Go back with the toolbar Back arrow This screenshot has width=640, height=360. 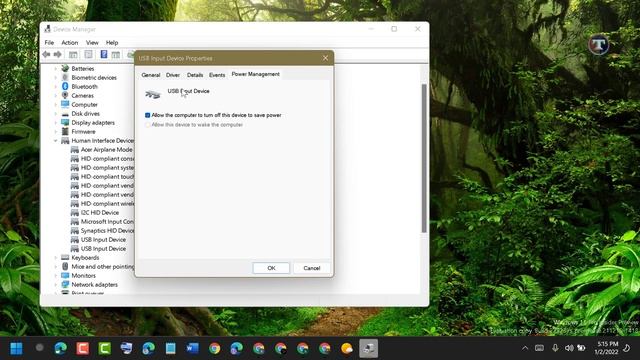click(x=46, y=55)
